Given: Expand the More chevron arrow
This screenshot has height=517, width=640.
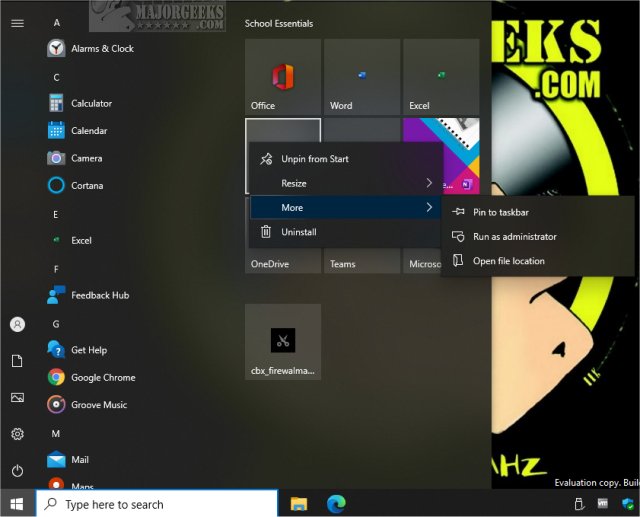Looking at the screenshot, I should (x=429, y=207).
